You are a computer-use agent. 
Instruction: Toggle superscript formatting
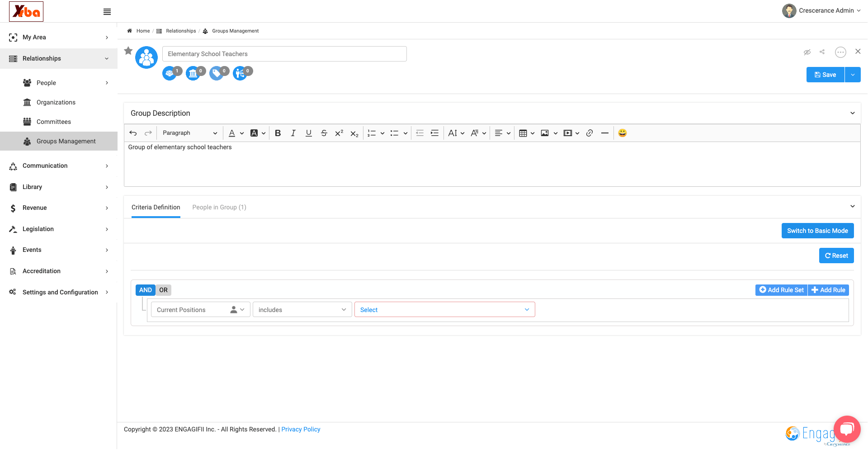(339, 133)
